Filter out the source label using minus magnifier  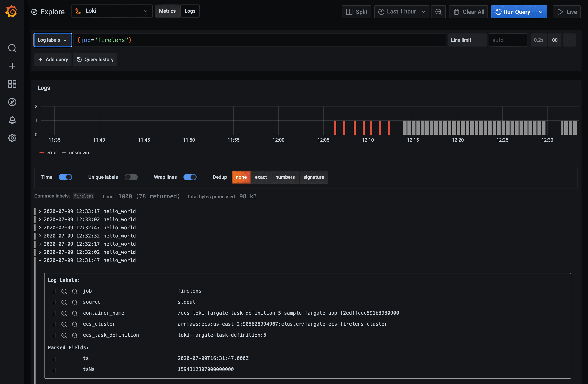coord(75,302)
